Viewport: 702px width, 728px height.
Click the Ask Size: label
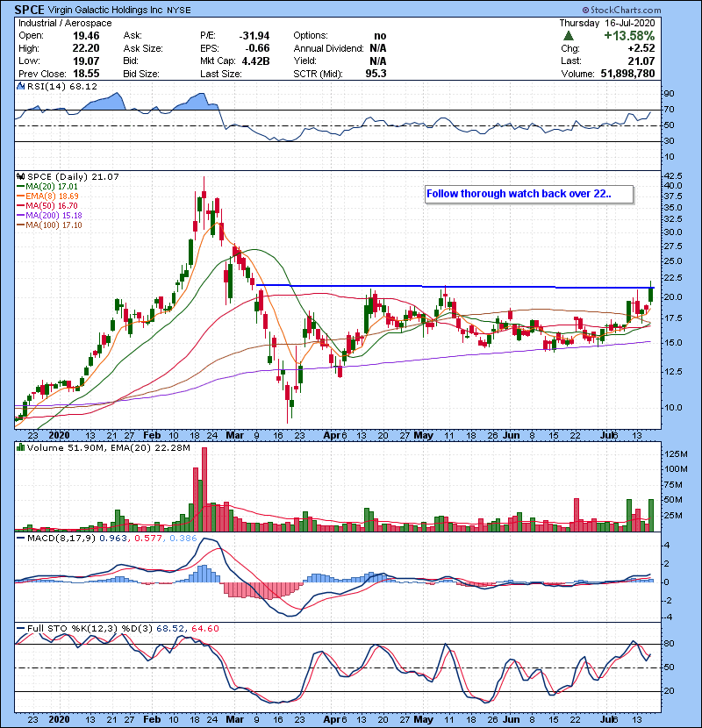[x=143, y=48]
